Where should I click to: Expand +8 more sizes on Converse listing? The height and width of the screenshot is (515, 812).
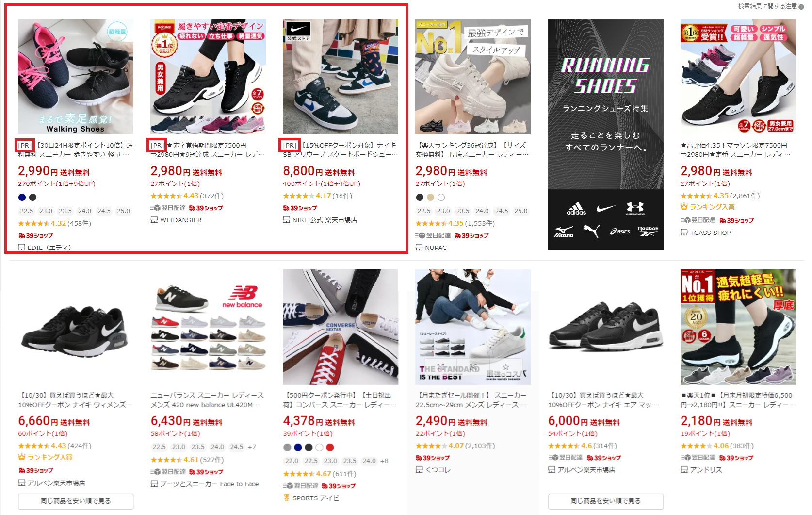(x=384, y=461)
